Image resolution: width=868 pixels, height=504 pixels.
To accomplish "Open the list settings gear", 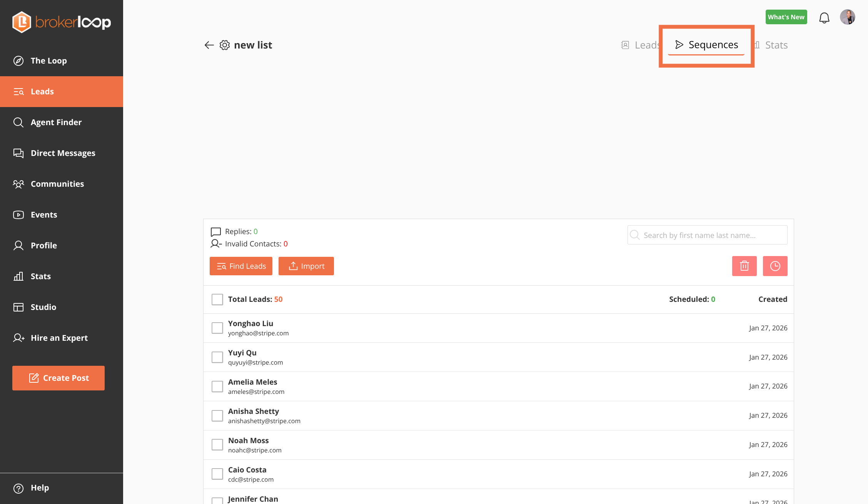I will tap(224, 45).
